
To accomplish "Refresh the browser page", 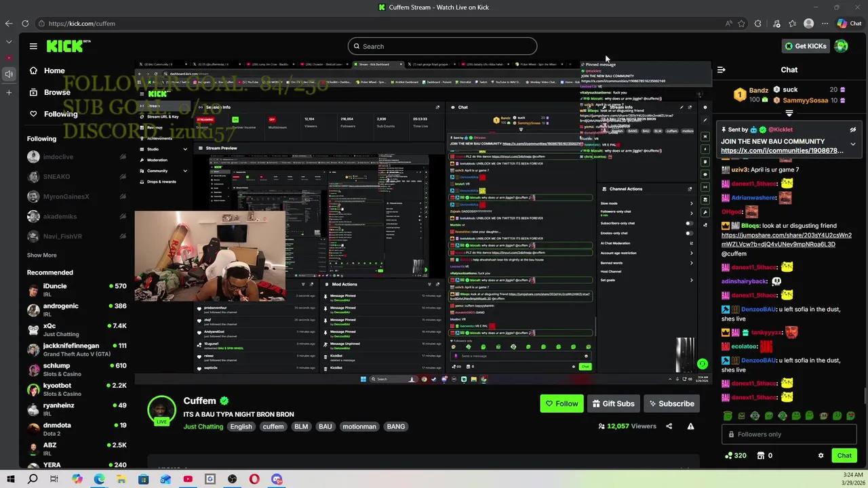I will pos(25,23).
